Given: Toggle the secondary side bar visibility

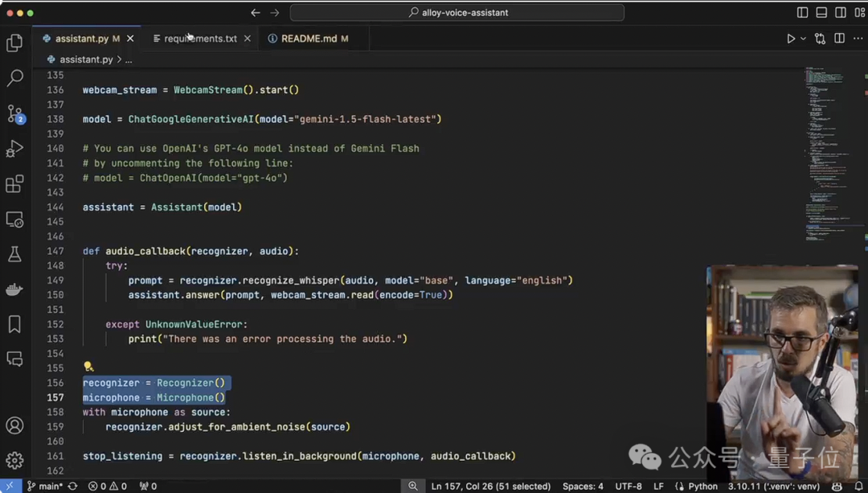Looking at the screenshot, I should (x=841, y=13).
